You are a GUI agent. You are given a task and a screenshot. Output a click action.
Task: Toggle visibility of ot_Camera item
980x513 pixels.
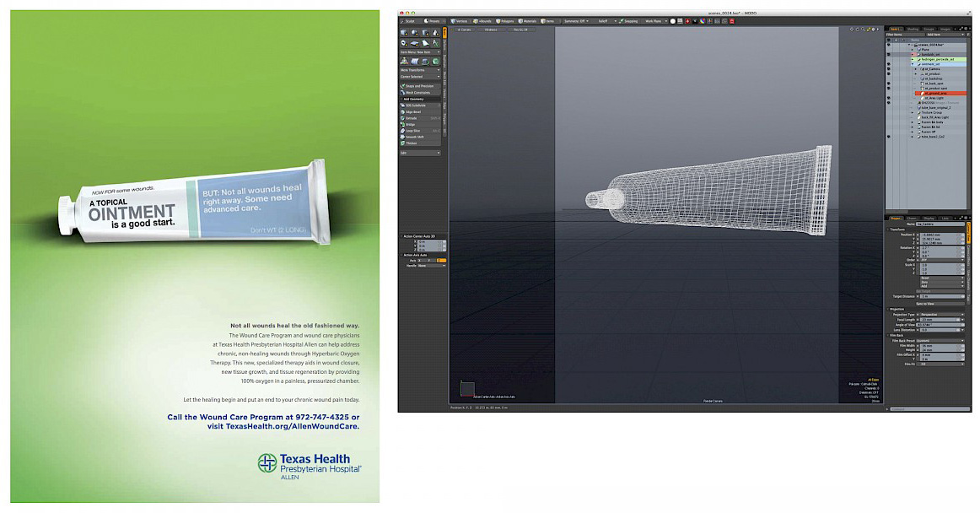pyautogui.click(x=889, y=69)
